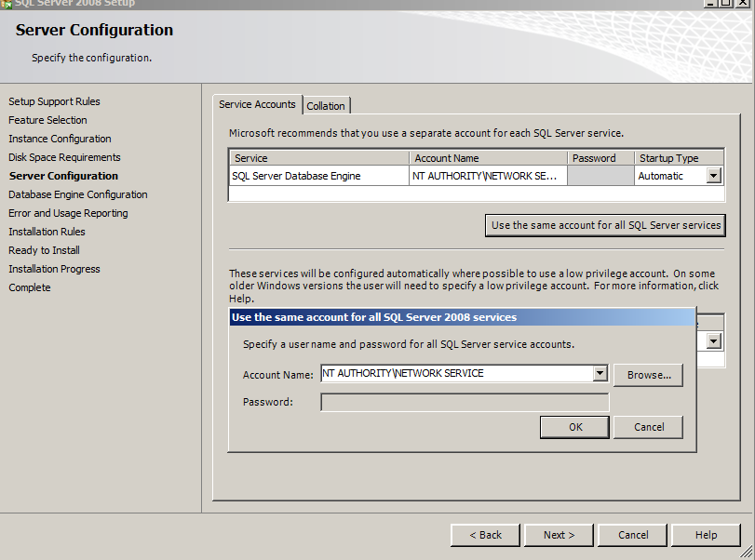Click the NT AUTHORITY\NETWORK SE... account cell
The width and height of the screenshot is (755, 560).
[x=487, y=176]
